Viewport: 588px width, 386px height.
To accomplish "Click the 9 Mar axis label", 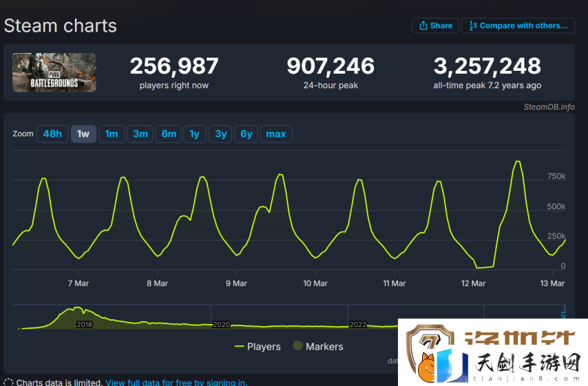I will (236, 283).
